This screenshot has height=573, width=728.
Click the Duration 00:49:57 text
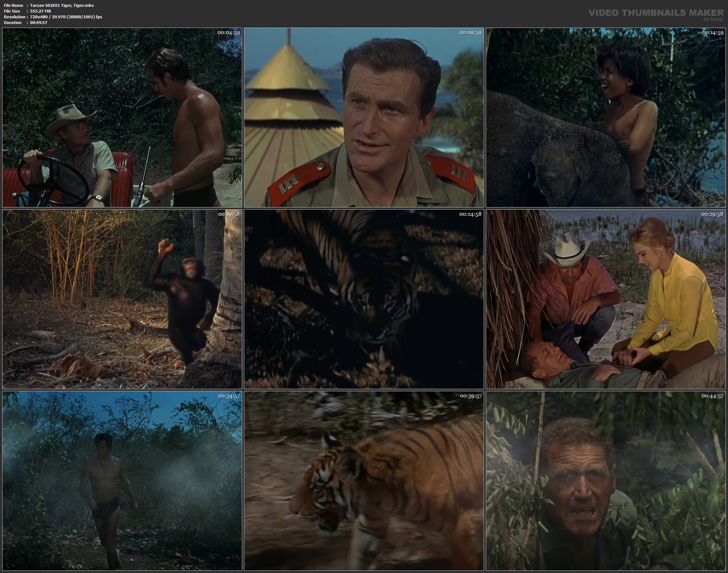[x=39, y=23]
